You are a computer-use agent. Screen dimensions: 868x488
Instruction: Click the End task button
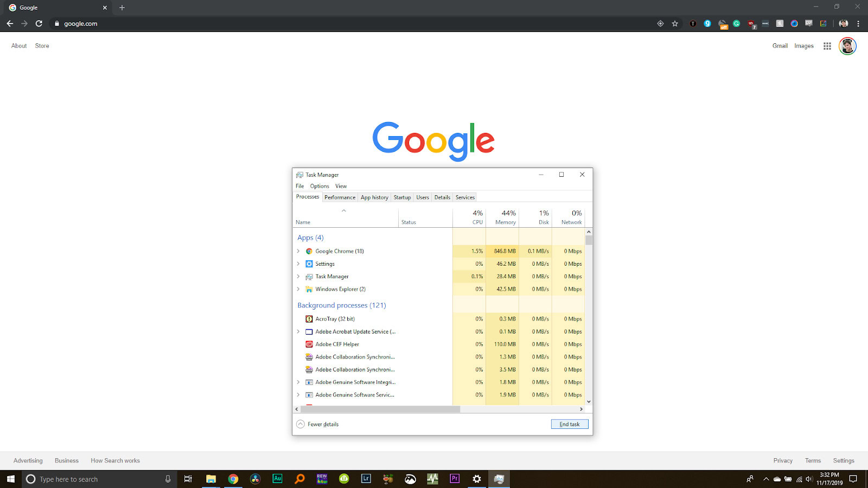coord(570,424)
